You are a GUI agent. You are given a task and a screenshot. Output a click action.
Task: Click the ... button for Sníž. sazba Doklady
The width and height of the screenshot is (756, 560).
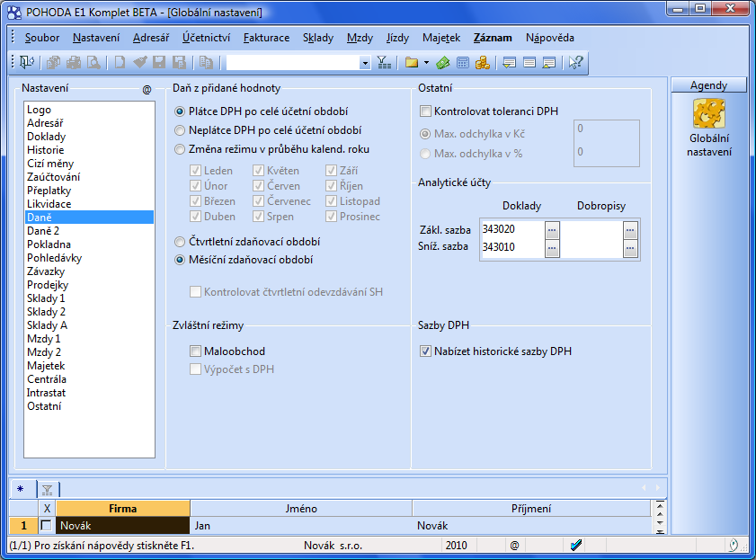click(552, 249)
